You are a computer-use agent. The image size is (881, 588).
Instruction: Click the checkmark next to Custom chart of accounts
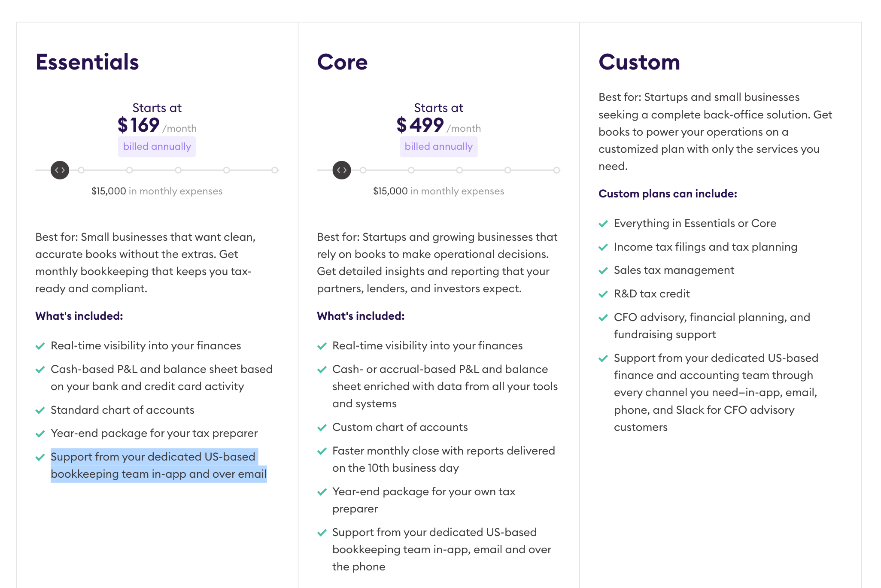click(322, 427)
